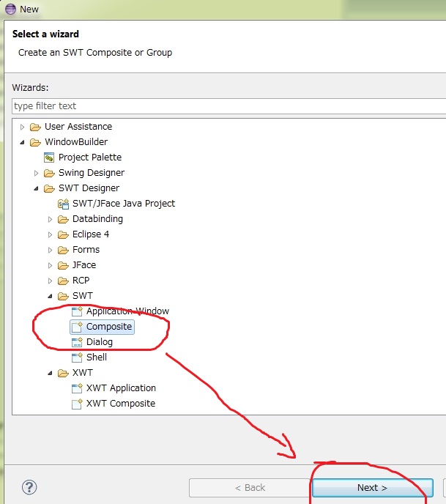Select the JFace folder item
This screenshot has height=504, width=446.
[x=83, y=265]
